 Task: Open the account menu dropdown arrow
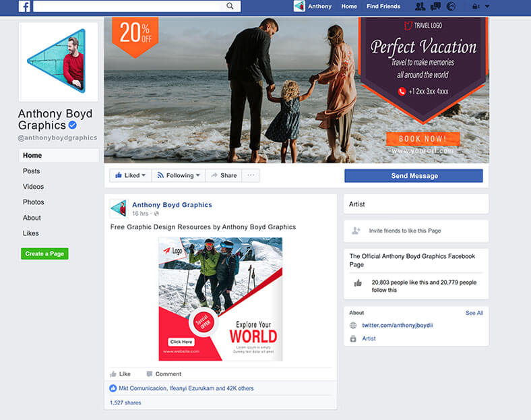487,7
